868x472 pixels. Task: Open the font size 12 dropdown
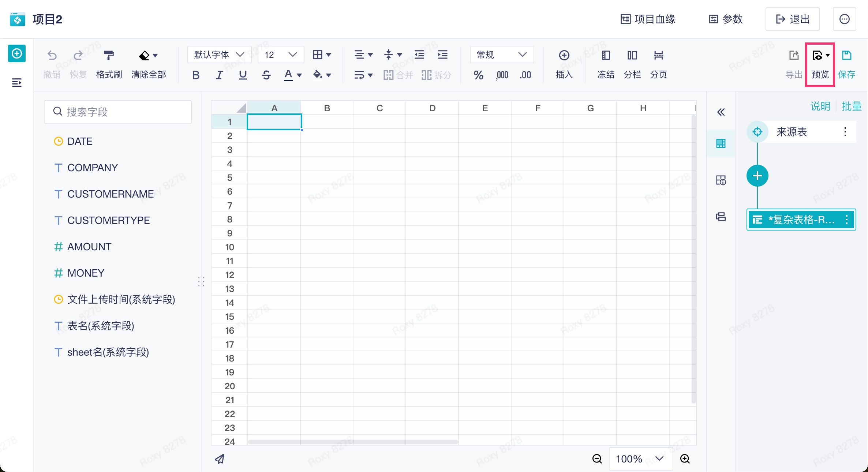281,55
